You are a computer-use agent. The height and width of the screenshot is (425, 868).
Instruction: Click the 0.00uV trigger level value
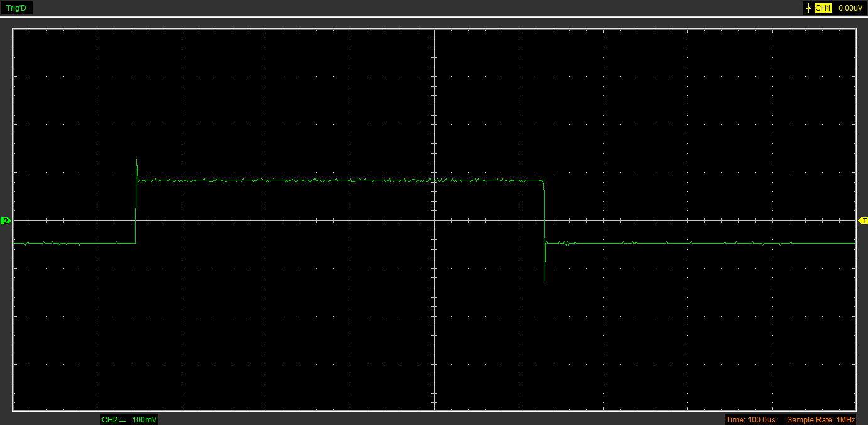tap(850, 8)
